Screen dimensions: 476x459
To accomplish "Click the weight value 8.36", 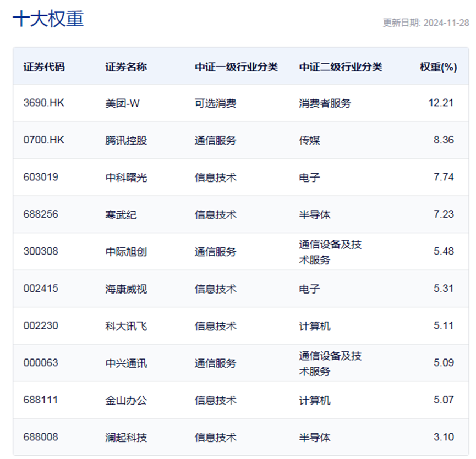I will [444, 140].
